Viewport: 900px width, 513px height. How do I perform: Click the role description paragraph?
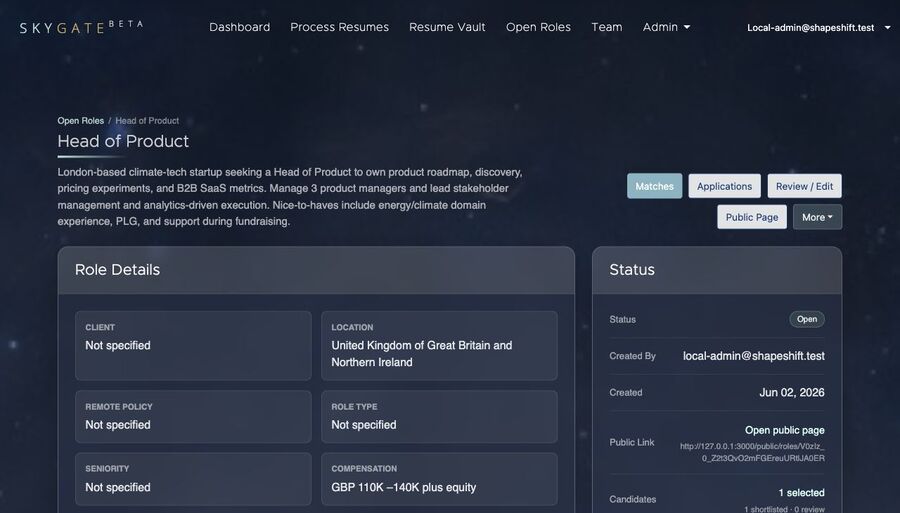pos(290,196)
